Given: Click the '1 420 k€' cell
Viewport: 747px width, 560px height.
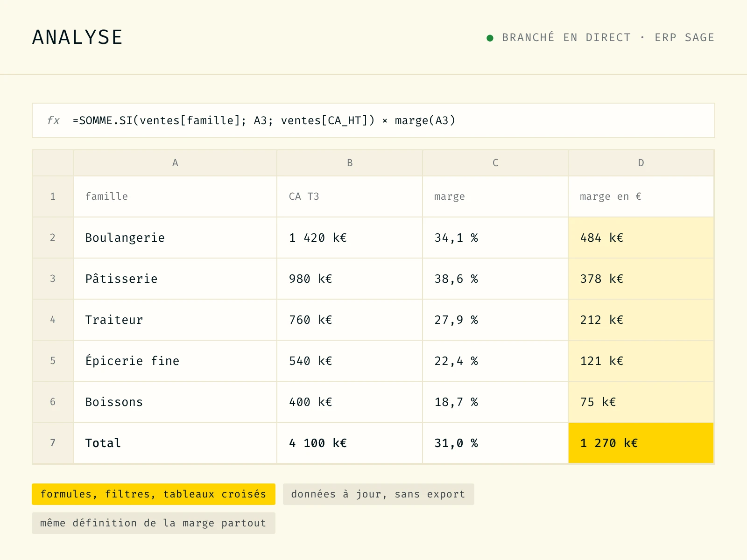Looking at the screenshot, I should 350,238.
